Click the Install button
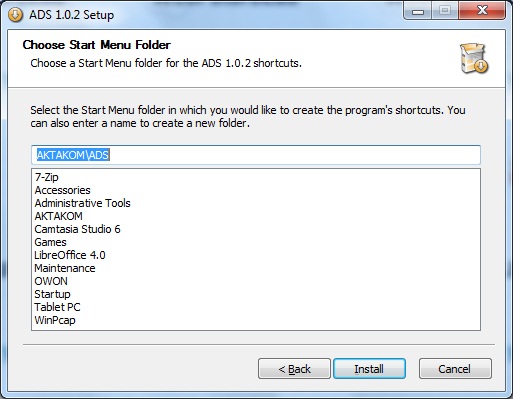The image size is (513, 399). pyautogui.click(x=369, y=369)
